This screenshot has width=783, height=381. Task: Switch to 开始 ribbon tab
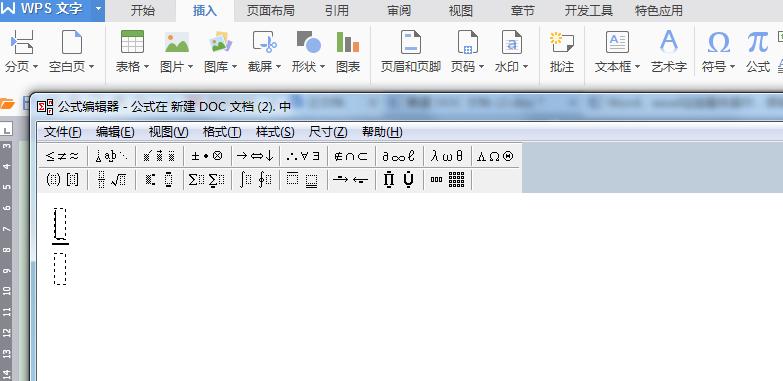click(x=143, y=10)
